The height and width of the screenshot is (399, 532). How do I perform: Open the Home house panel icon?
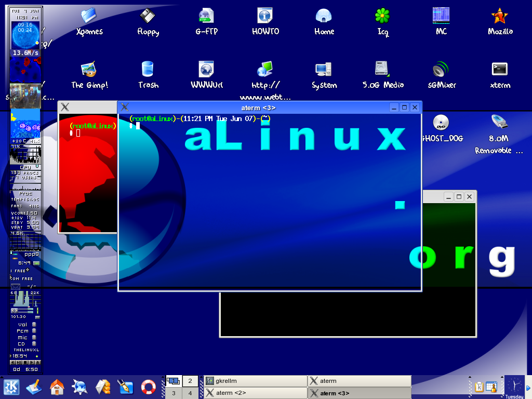tap(57, 387)
